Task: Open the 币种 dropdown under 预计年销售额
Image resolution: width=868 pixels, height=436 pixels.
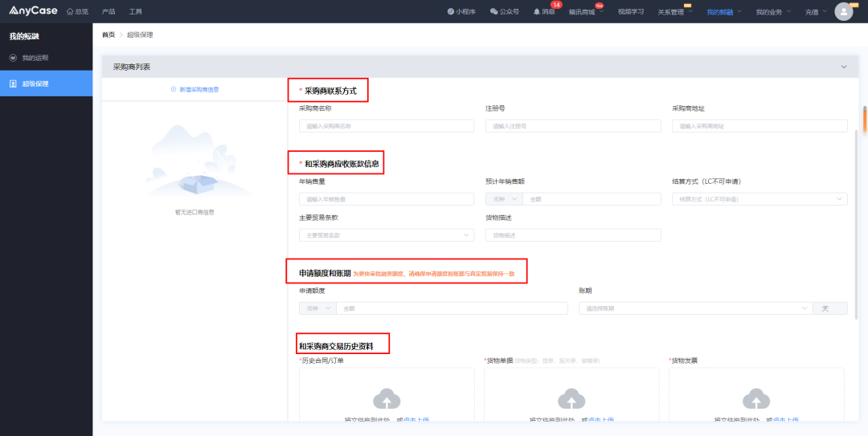Action: (504, 199)
